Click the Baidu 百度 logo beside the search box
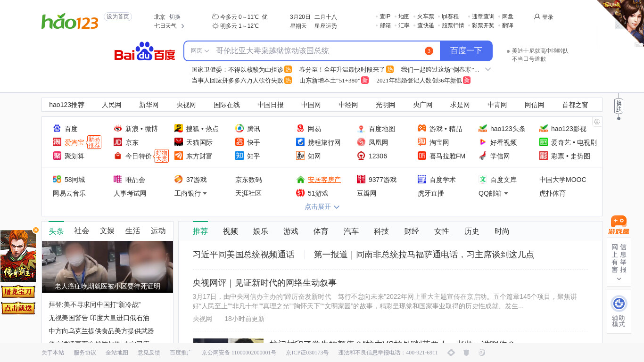The width and height of the screenshot is (644, 362). click(145, 51)
